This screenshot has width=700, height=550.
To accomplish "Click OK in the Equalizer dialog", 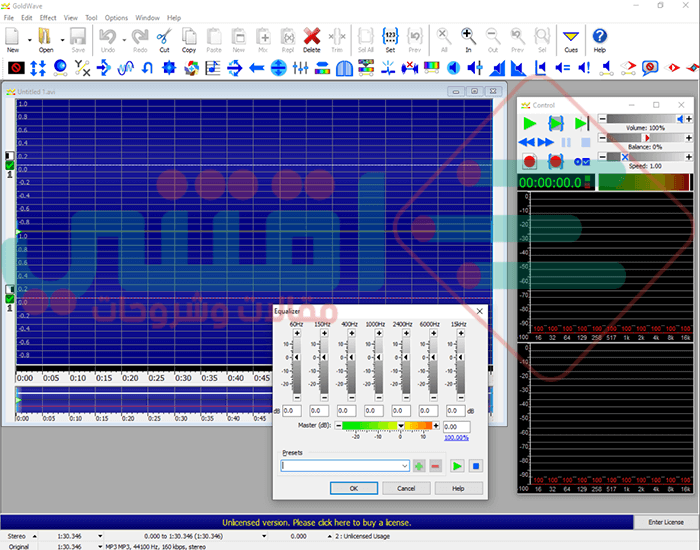I will click(x=354, y=488).
